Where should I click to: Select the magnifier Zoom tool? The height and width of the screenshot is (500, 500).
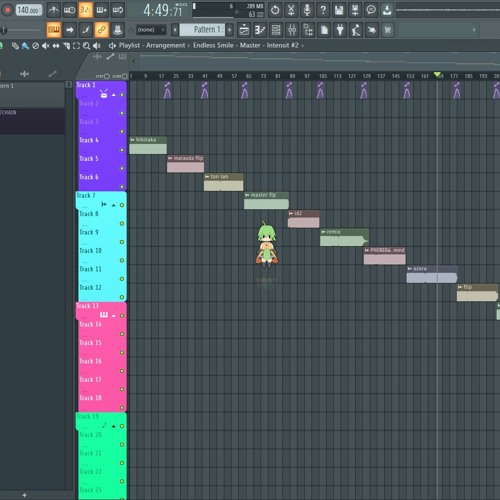[x=86, y=46]
